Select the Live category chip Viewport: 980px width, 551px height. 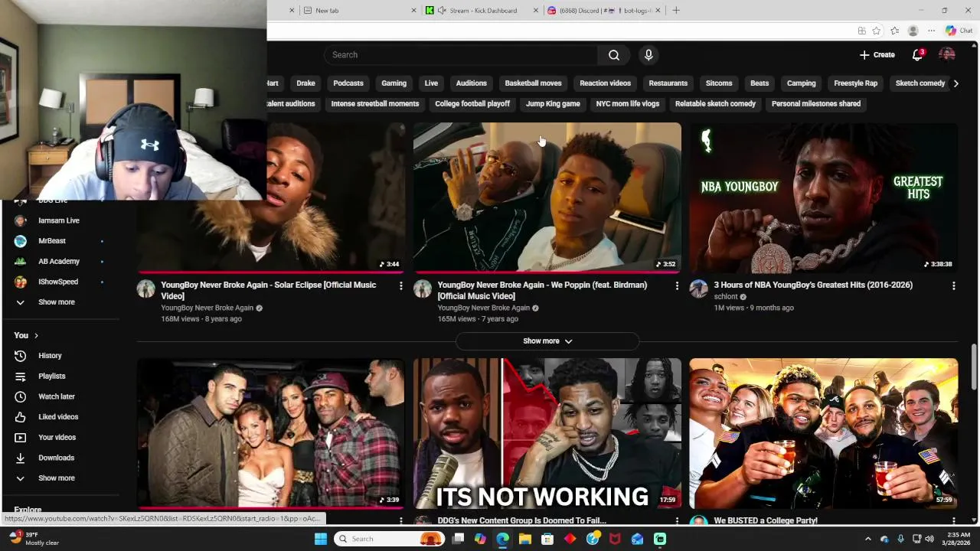pos(432,83)
